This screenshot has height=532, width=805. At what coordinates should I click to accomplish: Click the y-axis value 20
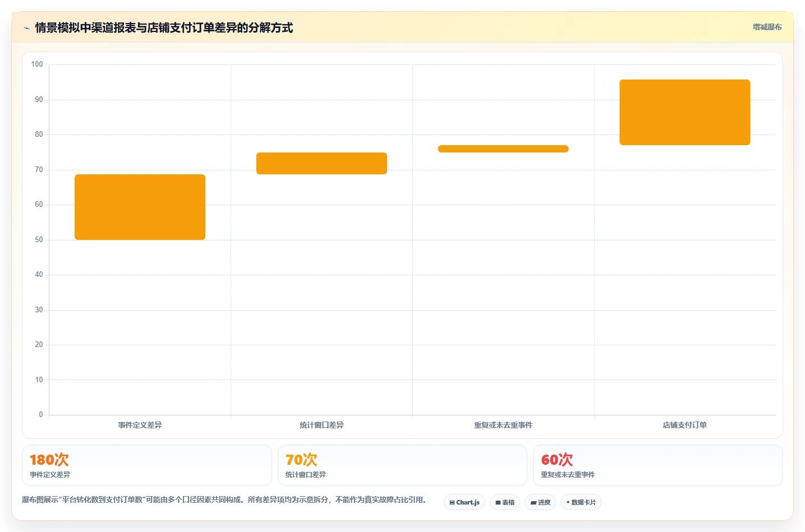coord(39,345)
